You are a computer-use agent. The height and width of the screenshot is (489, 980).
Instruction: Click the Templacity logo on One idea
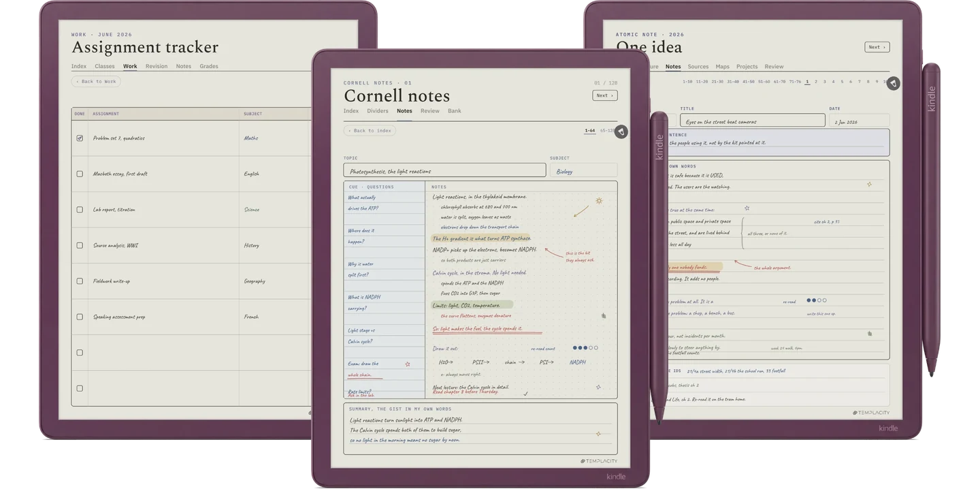click(871, 413)
